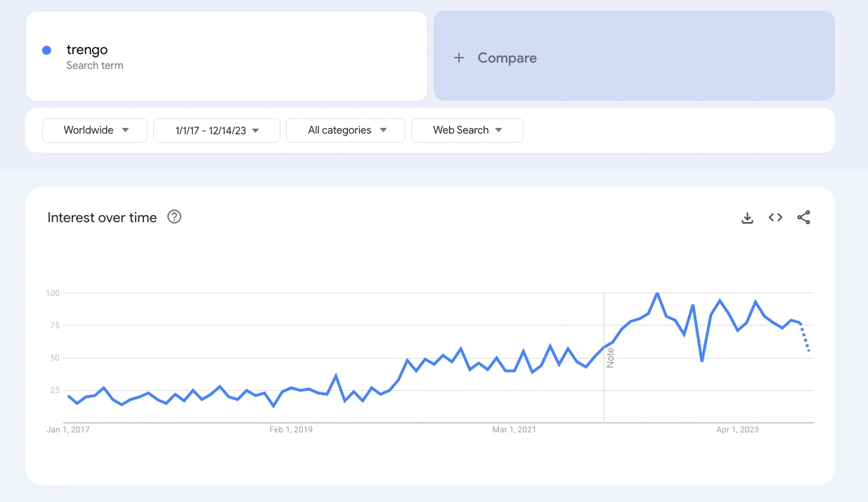Click the Jan 1, 2017 axis label
This screenshot has width=868, height=502.
[68, 430]
